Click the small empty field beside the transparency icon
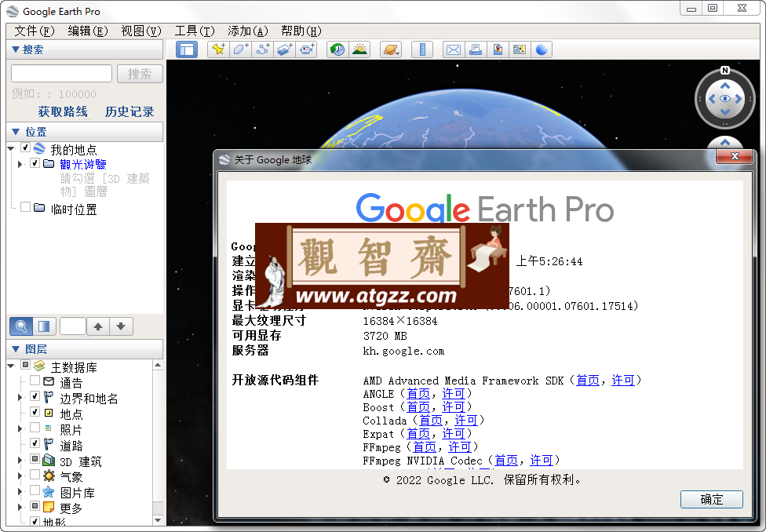 [73, 326]
